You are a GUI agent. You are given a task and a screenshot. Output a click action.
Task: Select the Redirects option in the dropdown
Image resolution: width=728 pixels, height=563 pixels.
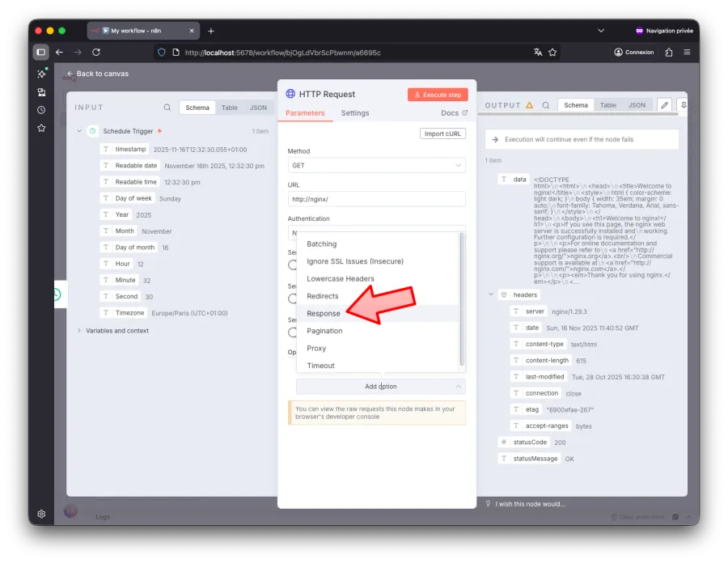[x=324, y=296]
